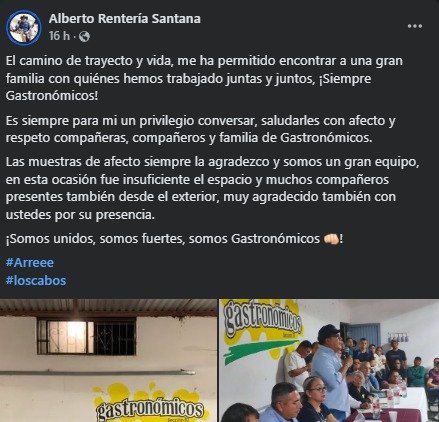
Task: Open Alberto Rentería Santana's profile picture
Action: pyautogui.click(x=24, y=27)
